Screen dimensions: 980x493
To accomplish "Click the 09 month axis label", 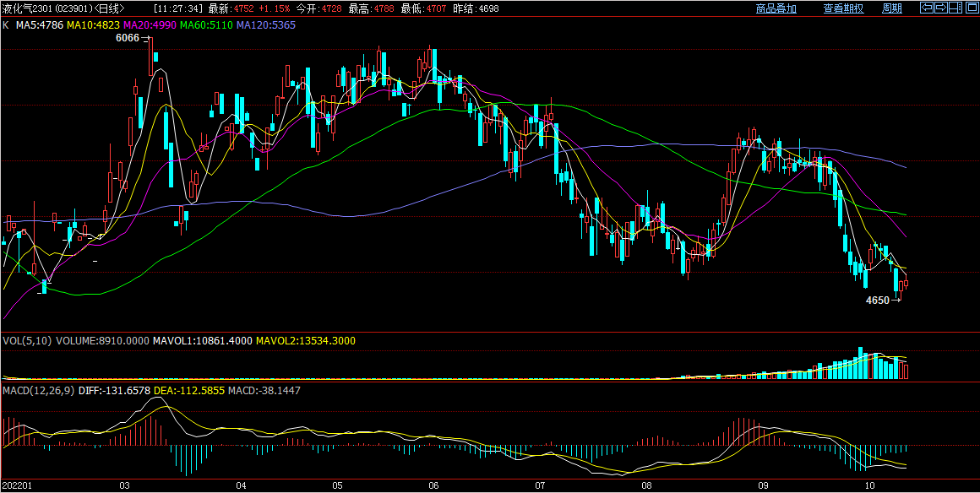I will click(x=763, y=485).
